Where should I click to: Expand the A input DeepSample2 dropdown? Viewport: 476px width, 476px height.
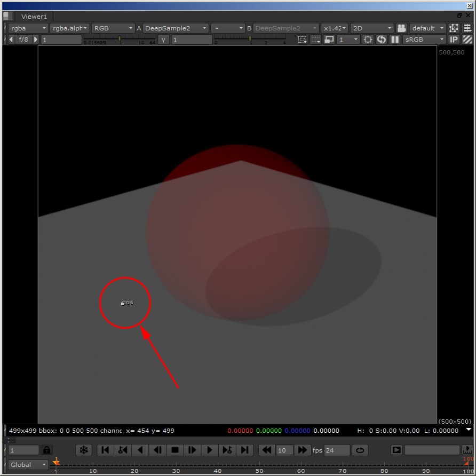[176, 28]
